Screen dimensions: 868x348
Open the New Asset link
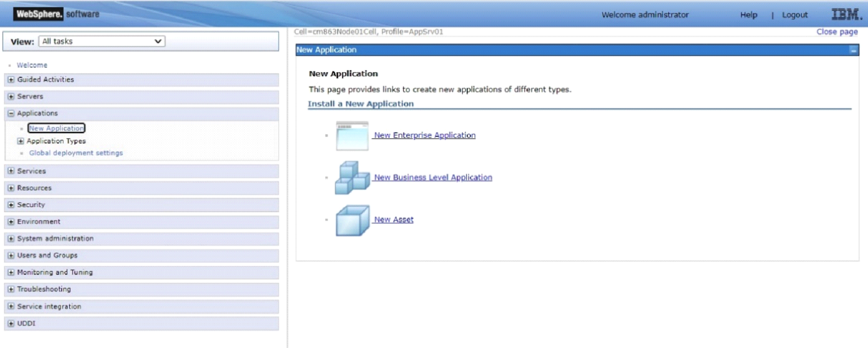pos(393,220)
